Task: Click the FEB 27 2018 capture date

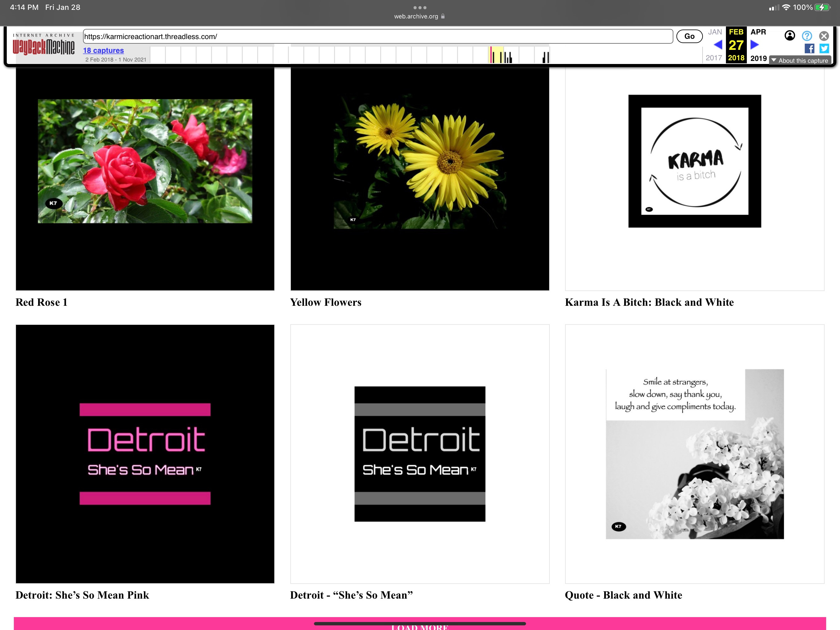Action: coord(736,45)
